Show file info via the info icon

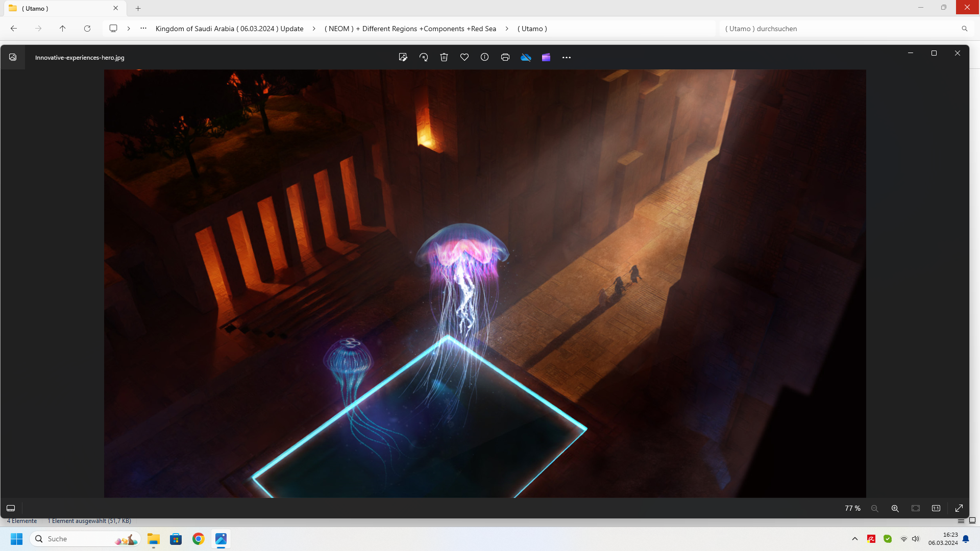(x=484, y=57)
